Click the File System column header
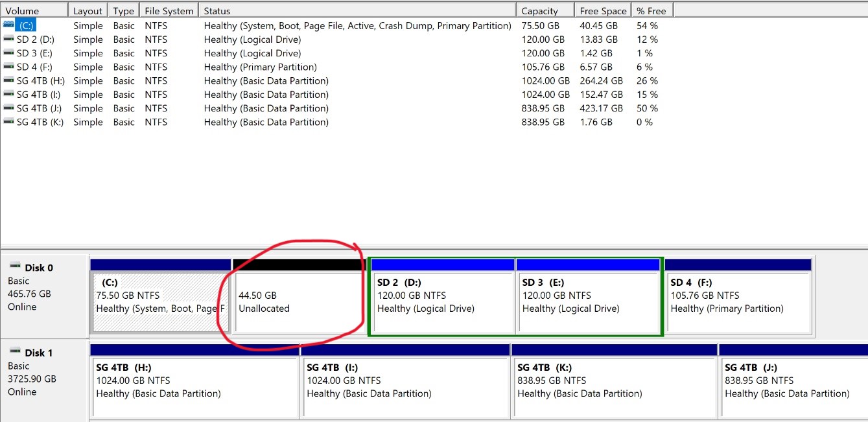Screen dimensions: 868x422 pos(169,10)
